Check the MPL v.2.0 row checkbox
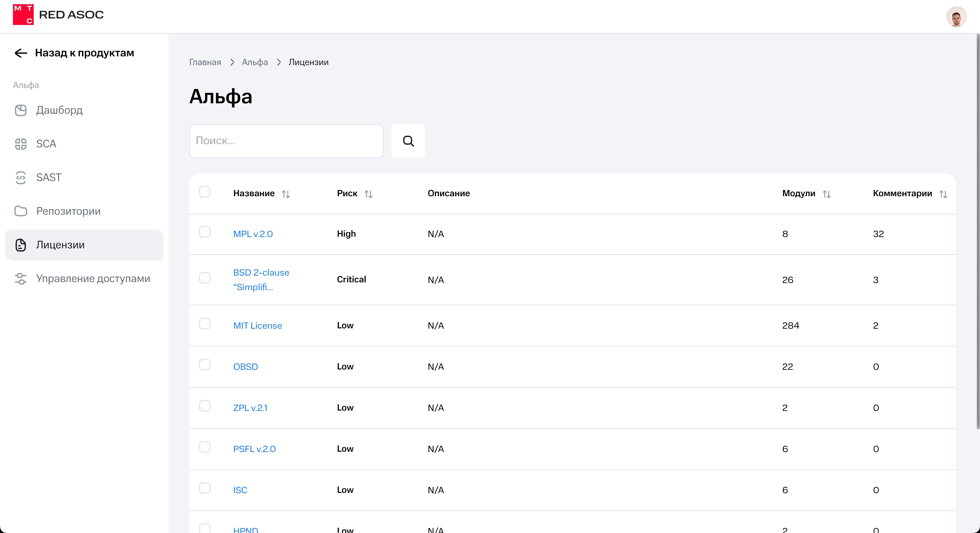 coord(205,232)
